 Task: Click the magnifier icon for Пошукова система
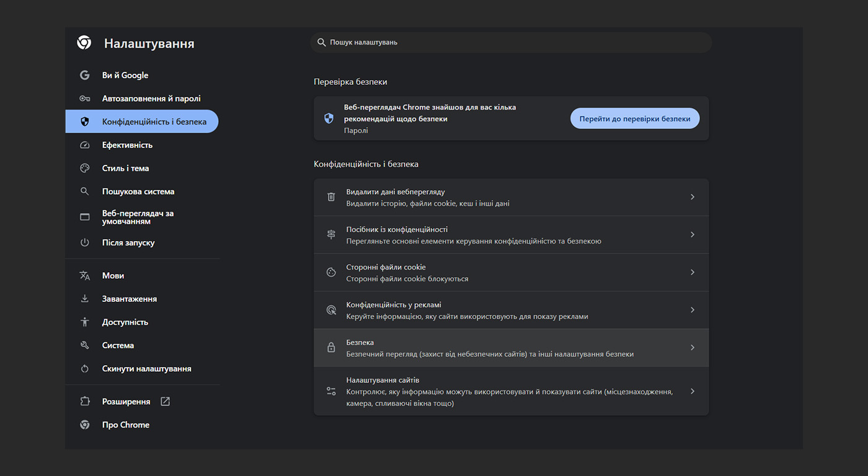click(x=85, y=192)
